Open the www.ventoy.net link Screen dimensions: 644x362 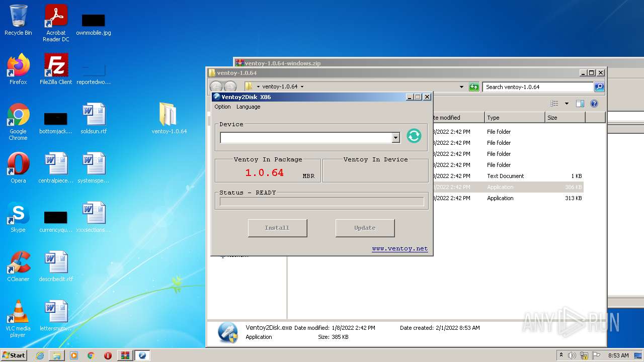pos(400,248)
